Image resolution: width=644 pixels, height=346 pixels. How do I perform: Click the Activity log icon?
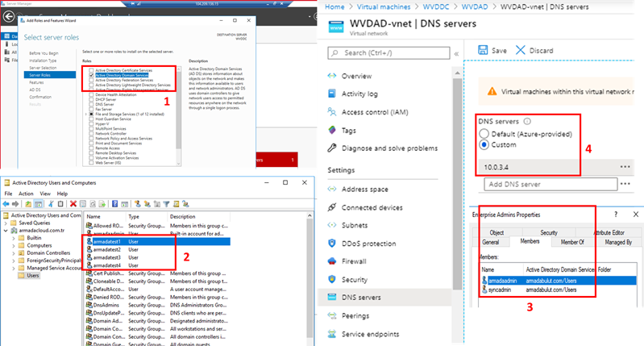click(x=332, y=94)
